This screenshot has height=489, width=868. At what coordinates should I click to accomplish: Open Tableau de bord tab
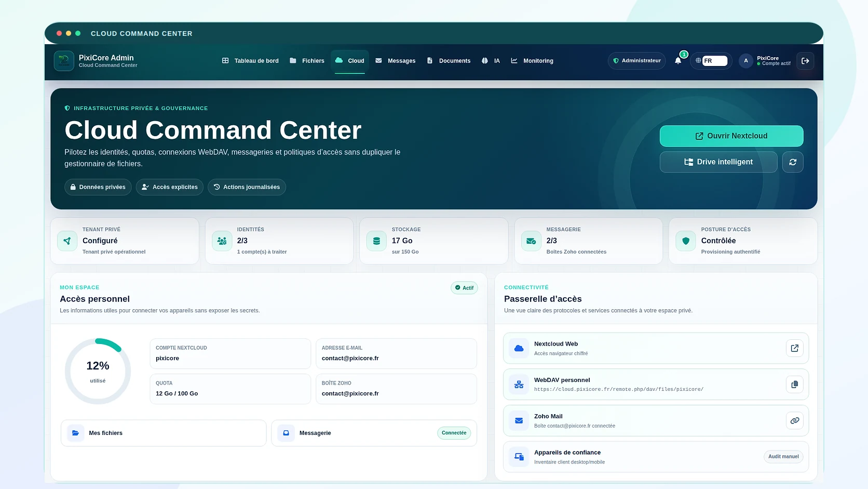[x=250, y=61]
